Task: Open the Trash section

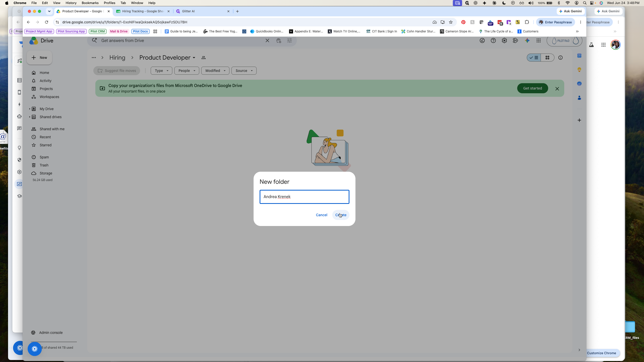Action: 44,165
